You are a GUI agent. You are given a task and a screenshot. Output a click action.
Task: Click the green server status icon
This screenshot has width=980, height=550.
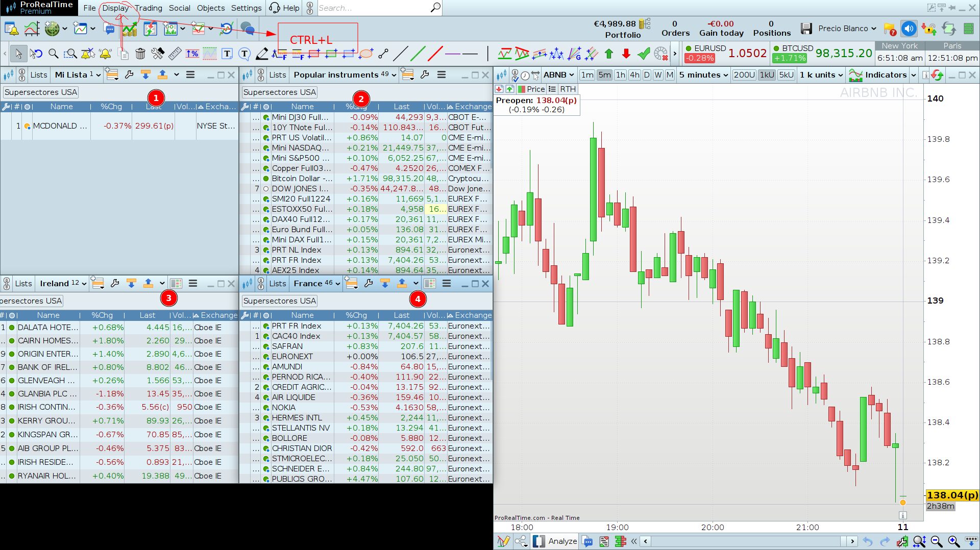[x=969, y=29]
